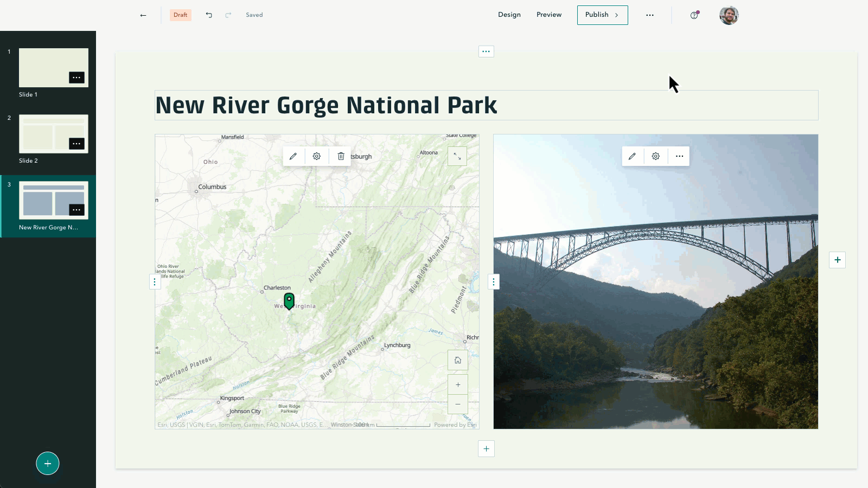Open gear options for the bridge image

point(656,156)
